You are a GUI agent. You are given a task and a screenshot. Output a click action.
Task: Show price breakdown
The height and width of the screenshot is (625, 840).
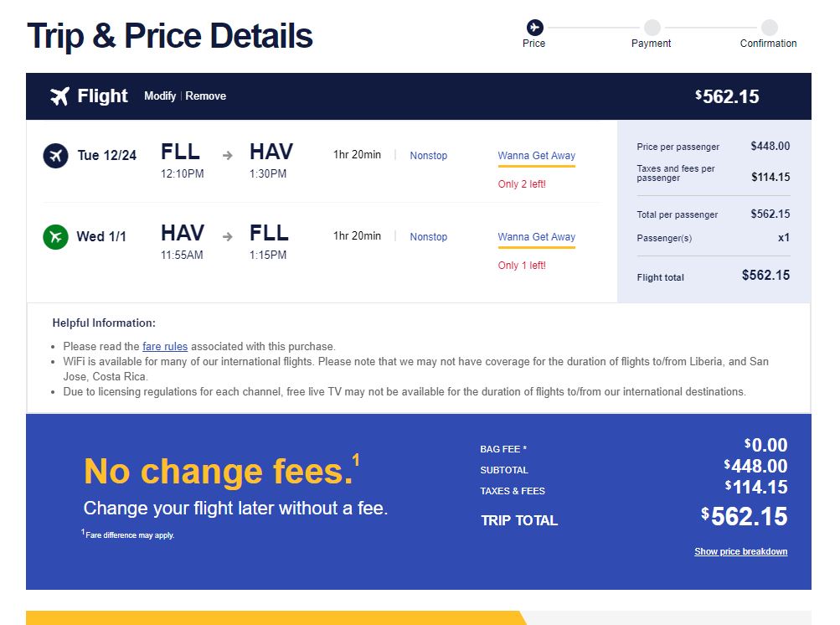coord(741,551)
